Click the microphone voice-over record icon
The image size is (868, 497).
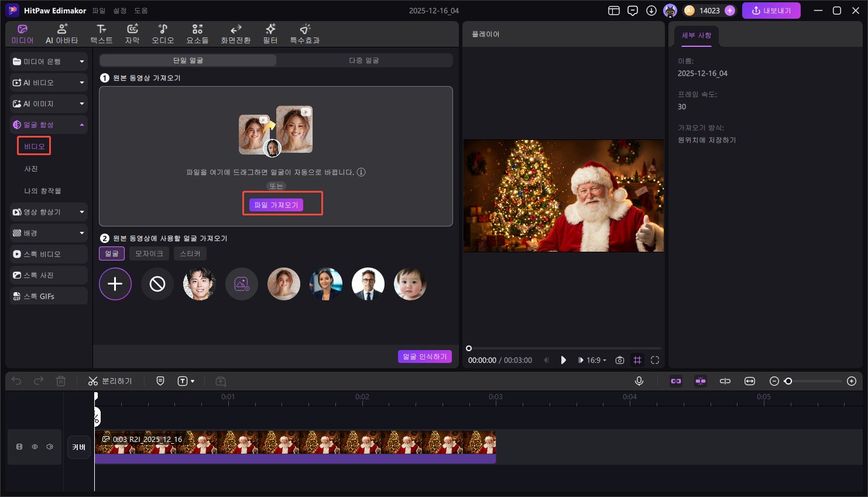(639, 381)
